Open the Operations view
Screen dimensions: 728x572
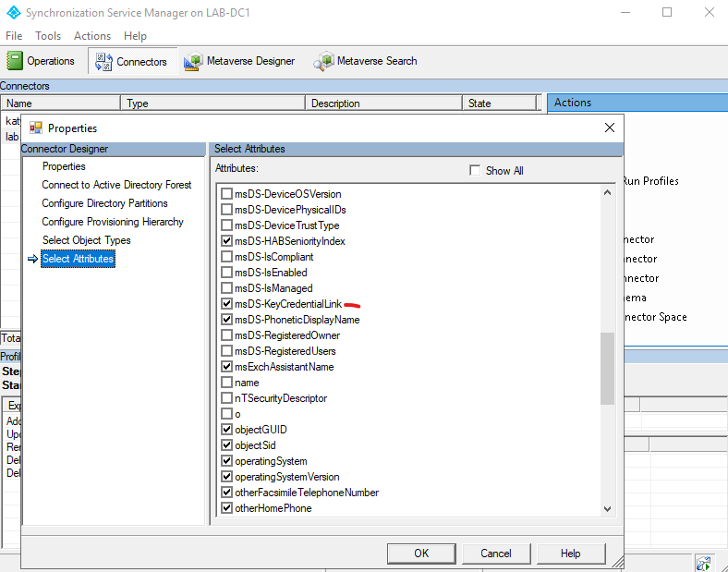(x=41, y=61)
